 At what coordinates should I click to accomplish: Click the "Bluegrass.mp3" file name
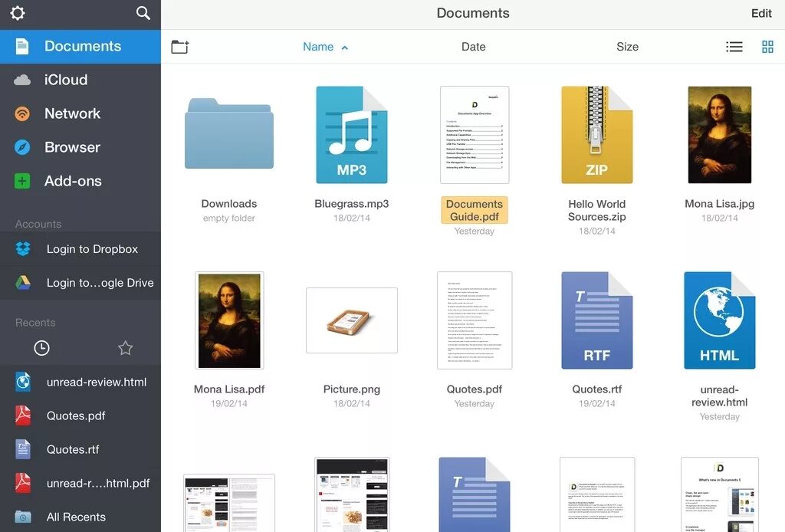coord(351,204)
